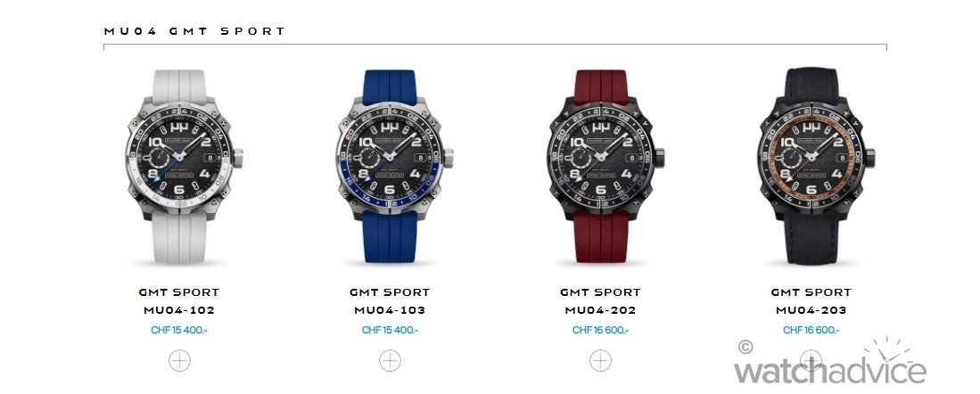This screenshot has height=394, width=980.
Task: Click the CHF 15 400.- price of MU04-103
Action: point(390,331)
